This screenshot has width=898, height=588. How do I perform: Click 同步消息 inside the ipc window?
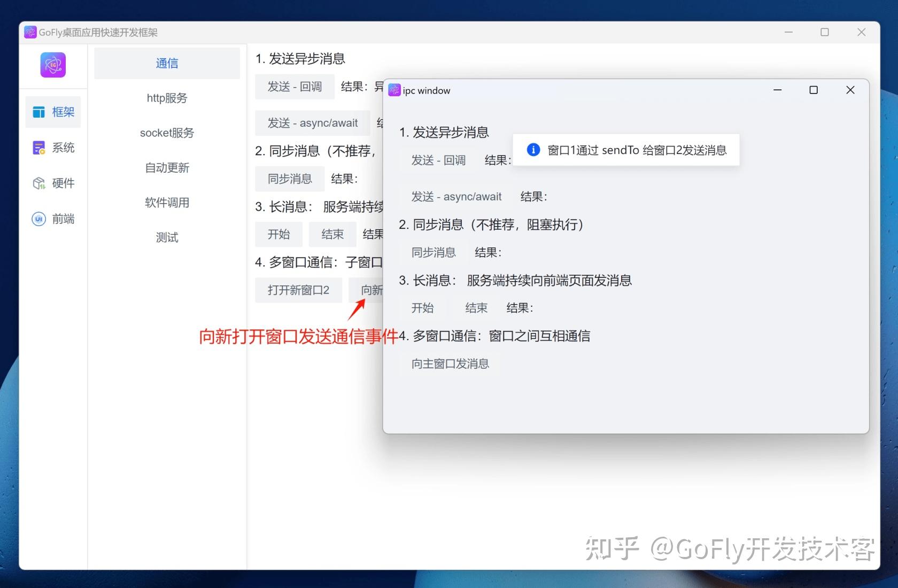[x=433, y=252]
